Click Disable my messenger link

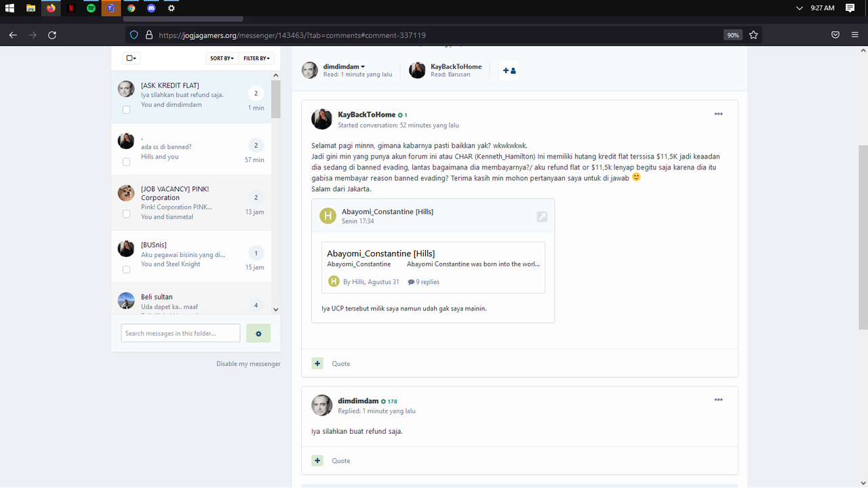pyautogui.click(x=248, y=364)
